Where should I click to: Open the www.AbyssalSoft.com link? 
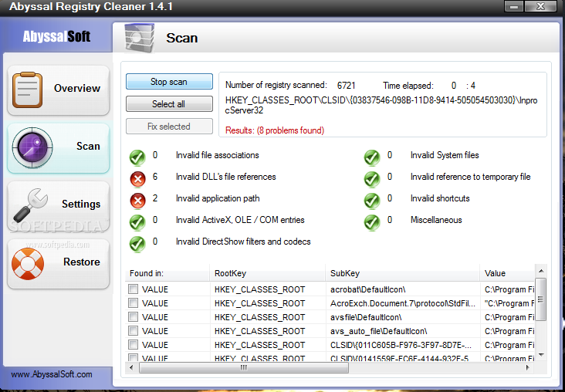(x=52, y=374)
